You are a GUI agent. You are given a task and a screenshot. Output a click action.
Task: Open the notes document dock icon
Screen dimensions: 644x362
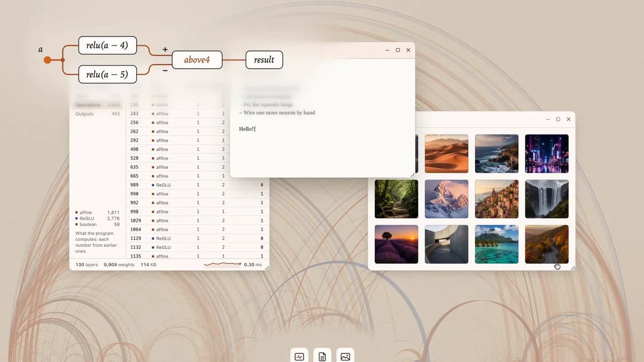(322, 356)
